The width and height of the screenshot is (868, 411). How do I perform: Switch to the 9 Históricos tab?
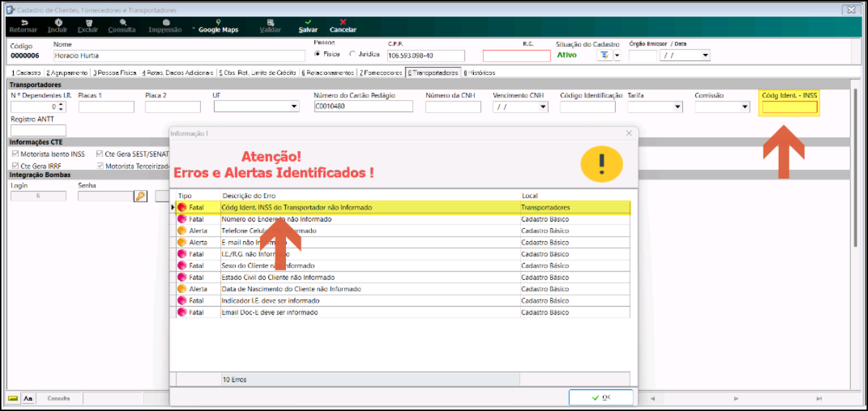coord(480,73)
